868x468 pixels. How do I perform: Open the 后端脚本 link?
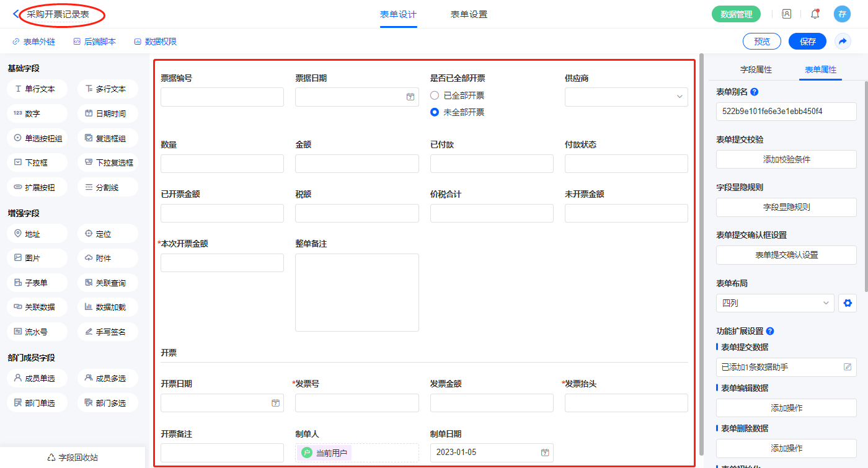point(94,42)
